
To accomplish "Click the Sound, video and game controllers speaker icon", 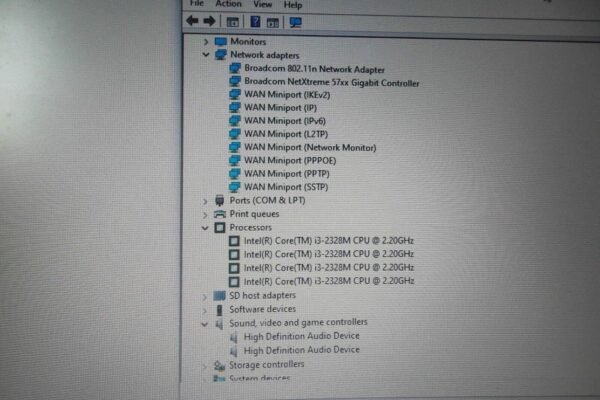I will [219, 324].
